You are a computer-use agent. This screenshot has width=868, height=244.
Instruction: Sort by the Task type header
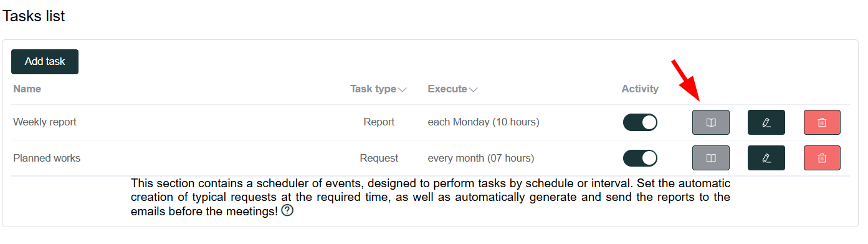tap(373, 89)
